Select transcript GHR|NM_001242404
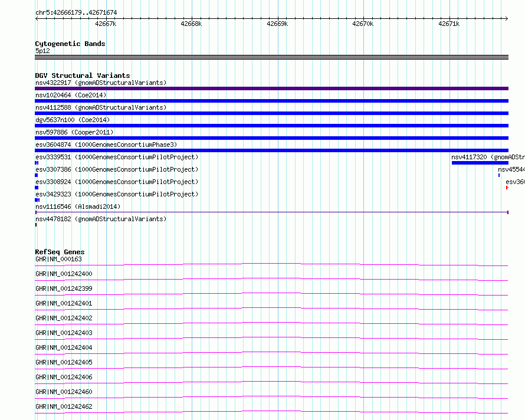The image size is (525, 420). (64, 347)
